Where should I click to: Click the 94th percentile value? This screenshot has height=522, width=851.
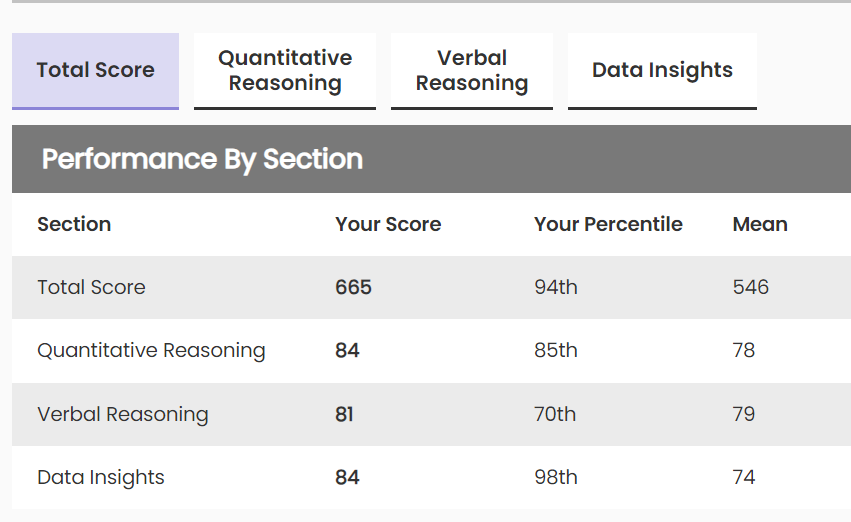(x=556, y=287)
